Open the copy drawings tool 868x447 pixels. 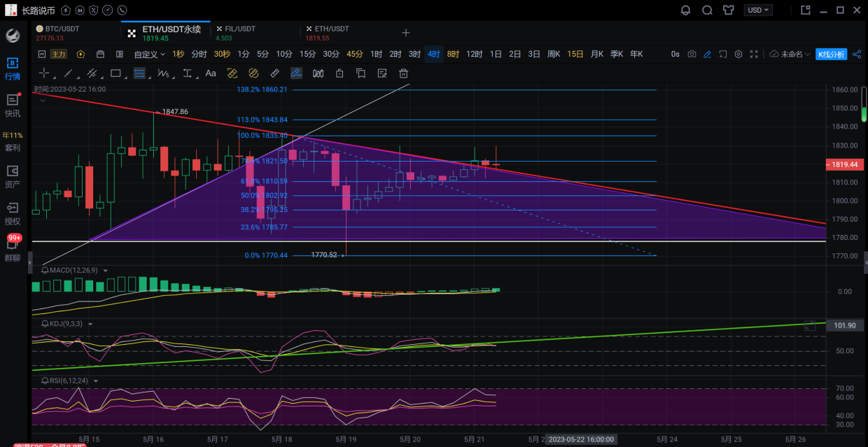pyautogui.click(x=360, y=73)
